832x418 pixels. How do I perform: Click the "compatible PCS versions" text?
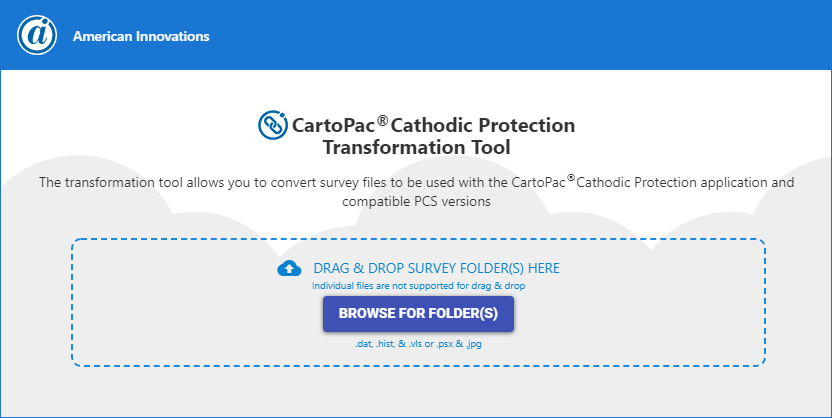[x=416, y=201]
